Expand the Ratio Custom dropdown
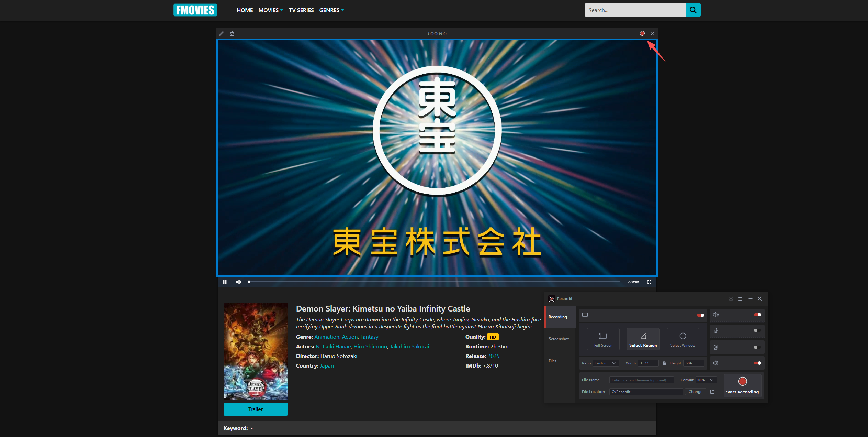 point(606,363)
